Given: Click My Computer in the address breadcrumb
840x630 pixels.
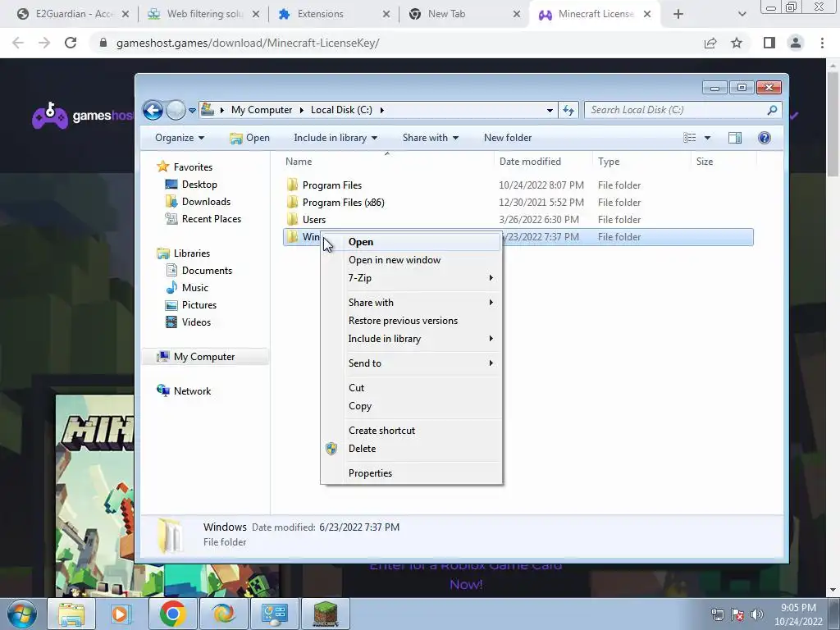Looking at the screenshot, I should click(x=262, y=110).
